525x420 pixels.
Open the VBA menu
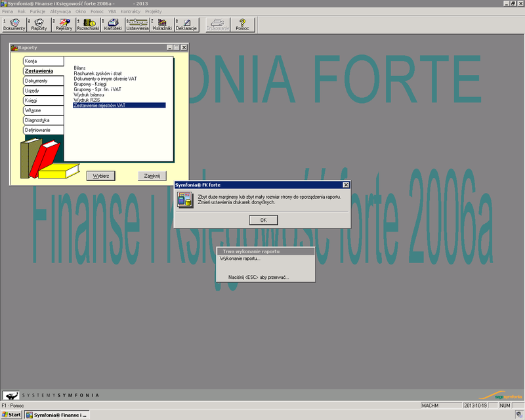click(112, 11)
